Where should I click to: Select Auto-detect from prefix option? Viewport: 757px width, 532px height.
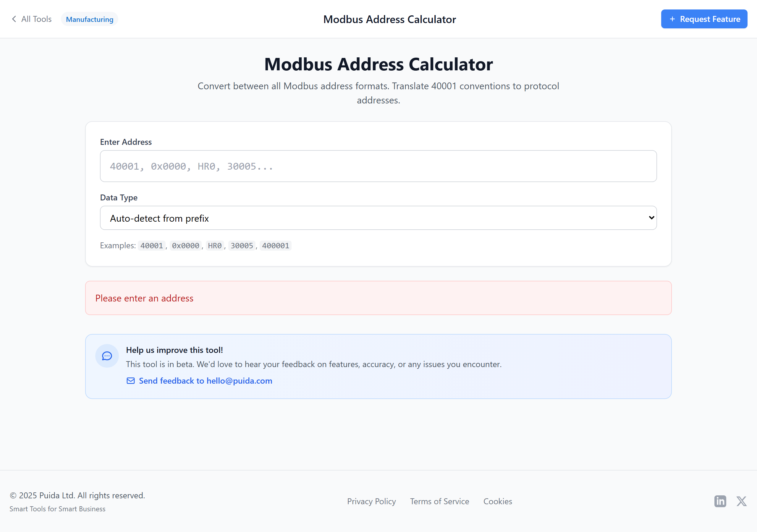tap(378, 218)
